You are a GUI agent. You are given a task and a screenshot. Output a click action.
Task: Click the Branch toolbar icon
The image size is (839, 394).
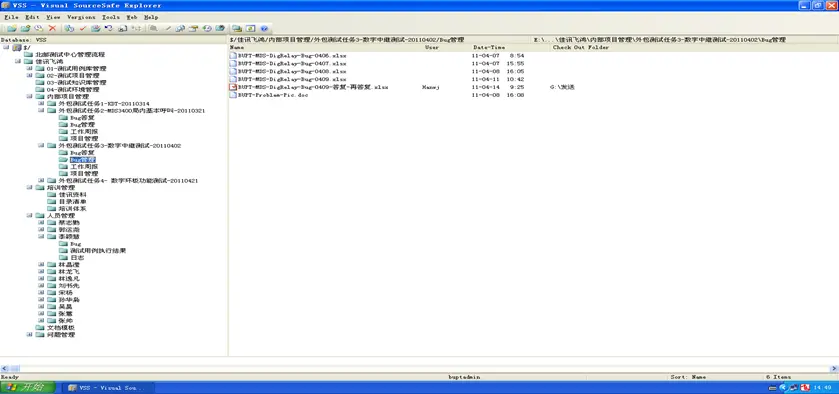[136, 28]
